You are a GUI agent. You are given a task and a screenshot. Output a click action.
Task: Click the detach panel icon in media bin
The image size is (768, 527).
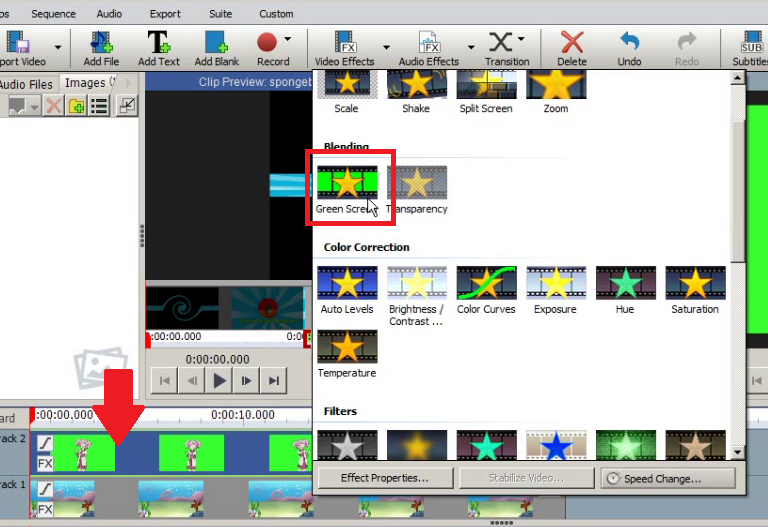click(x=127, y=105)
